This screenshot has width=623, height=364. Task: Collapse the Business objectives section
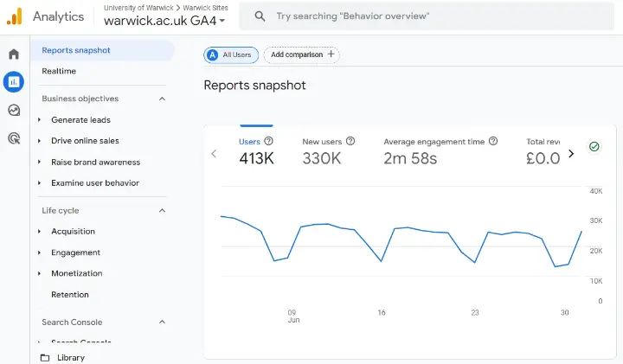pyautogui.click(x=162, y=99)
